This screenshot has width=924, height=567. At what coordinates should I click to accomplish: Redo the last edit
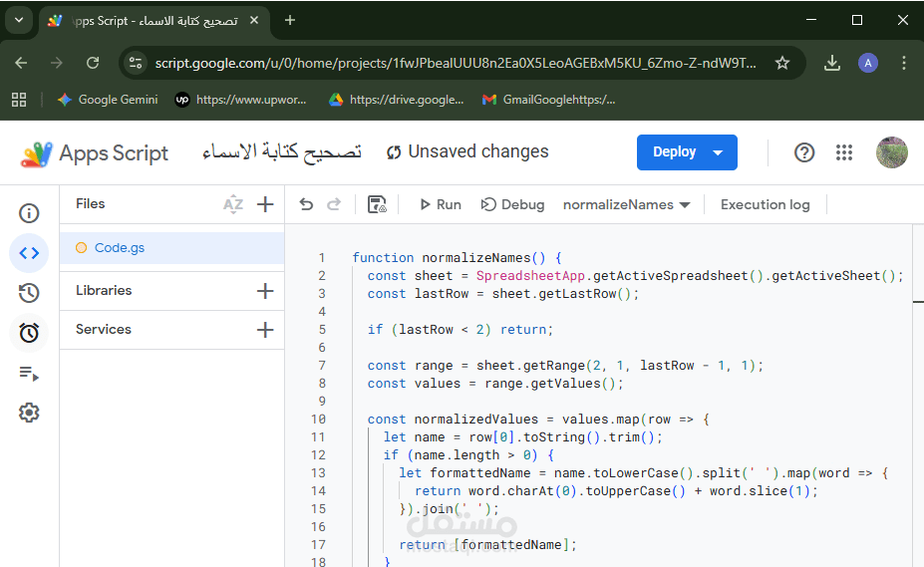pos(334,204)
